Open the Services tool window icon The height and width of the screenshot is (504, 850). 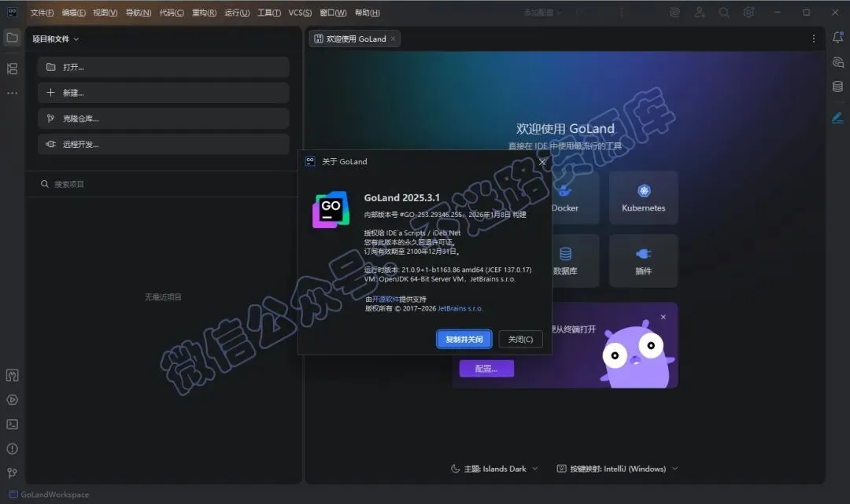12,400
